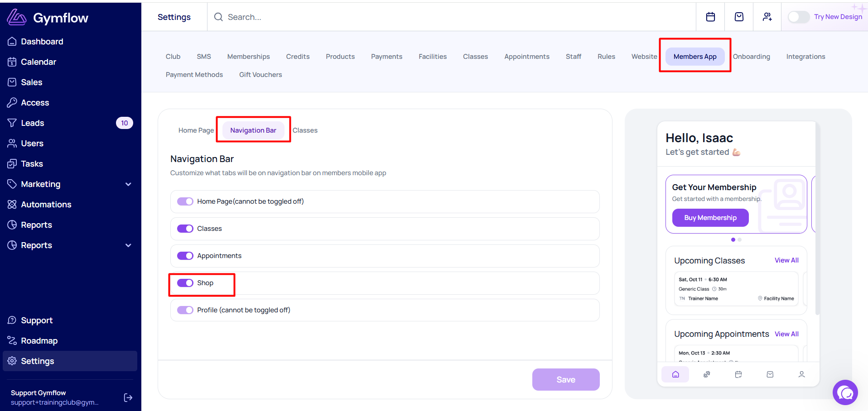Screen dimensions: 868x411
Task: Open Tasks in the sidebar
Action: coord(32,164)
